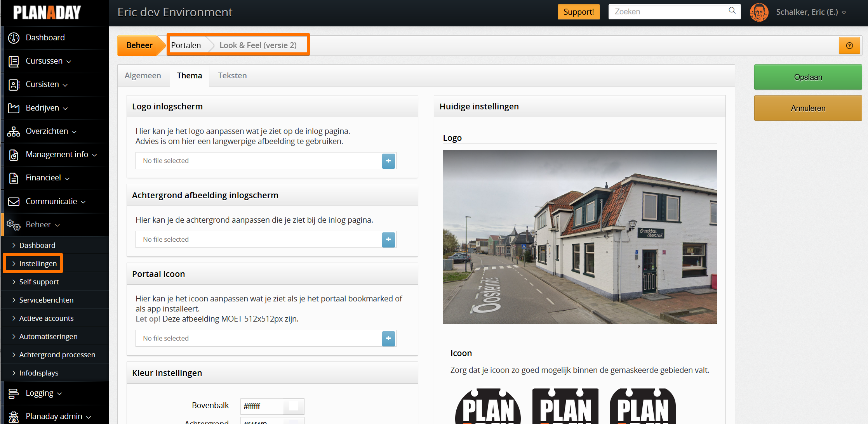Click the Bedrijven factory icon
The image size is (868, 424).
(x=14, y=108)
